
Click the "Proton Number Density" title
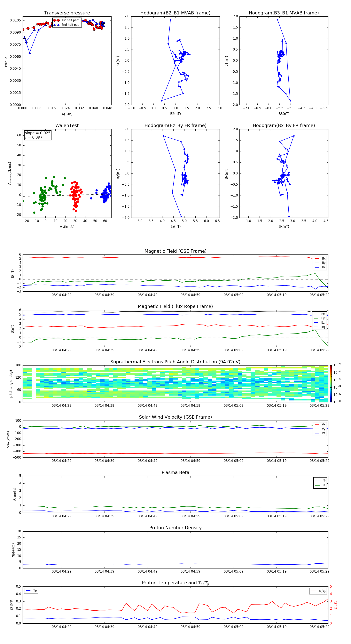click(x=175, y=528)
